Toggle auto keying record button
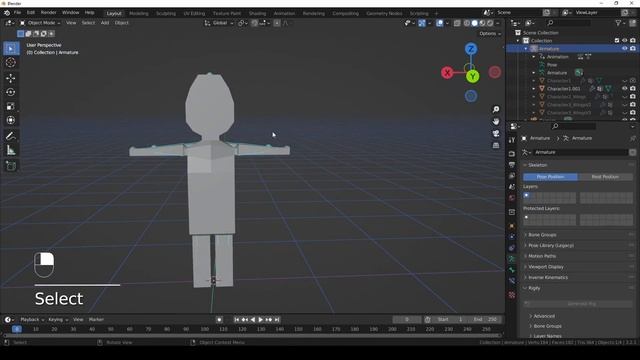Screen dimensions: 640x360 pos(219,320)
